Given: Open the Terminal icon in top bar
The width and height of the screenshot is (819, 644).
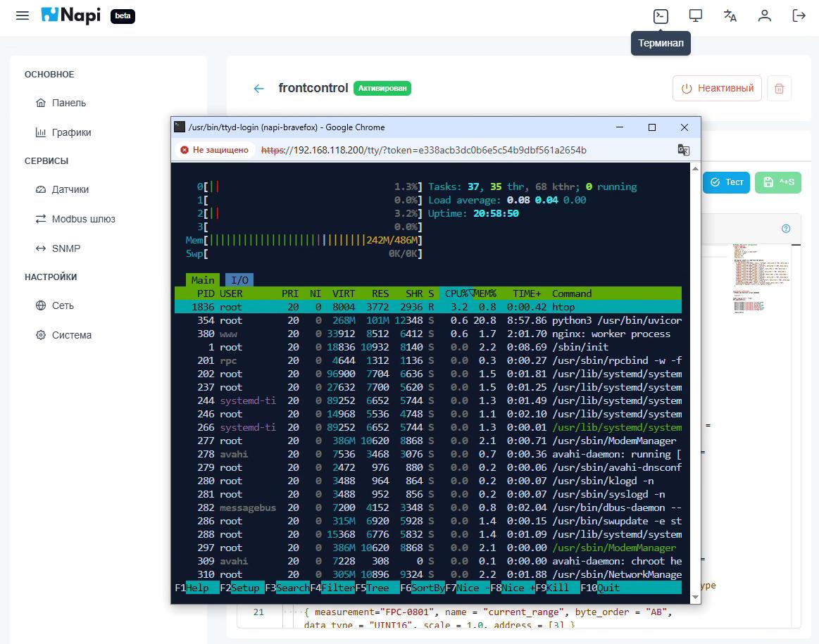Looking at the screenshot, I should pyautogui.click(x=661, y=15).
